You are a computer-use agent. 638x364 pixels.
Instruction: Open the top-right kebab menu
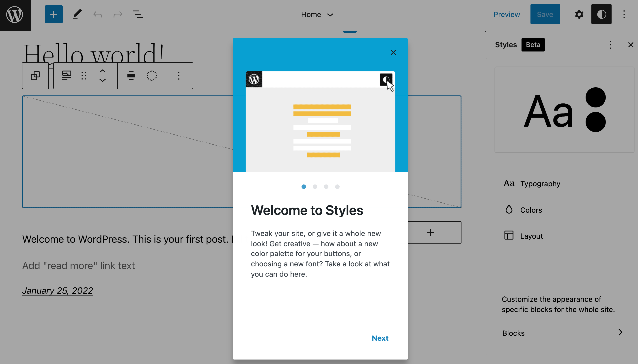pos(624,14)
